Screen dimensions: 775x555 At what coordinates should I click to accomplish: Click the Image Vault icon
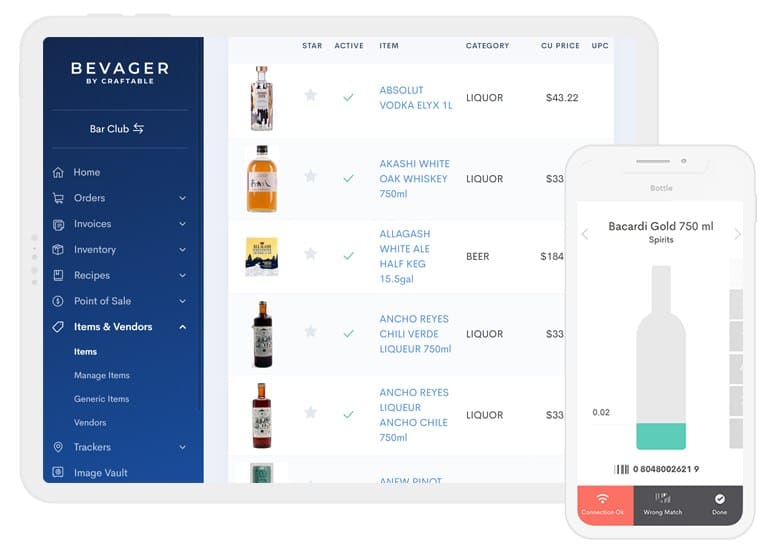(x=58, y=472)
